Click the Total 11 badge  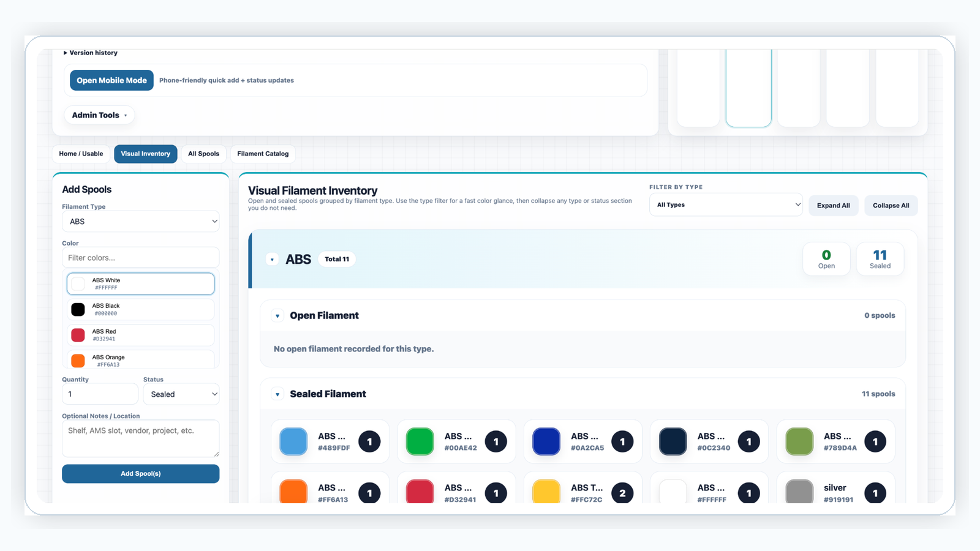point(337,260)
